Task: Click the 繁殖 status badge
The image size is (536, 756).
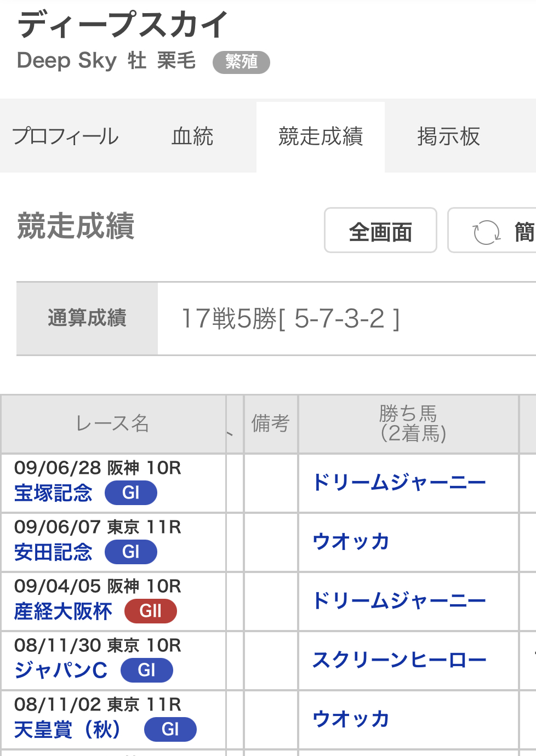Action: click(x=241, y=62)
